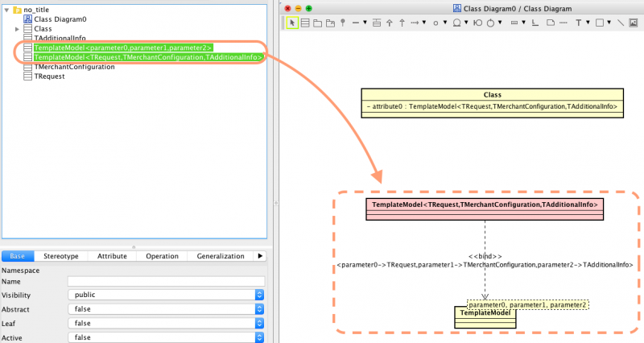Viewport: 644px width, 343px height.
Task: Select the Image insert tool
Action: click(x=634, y=23)
